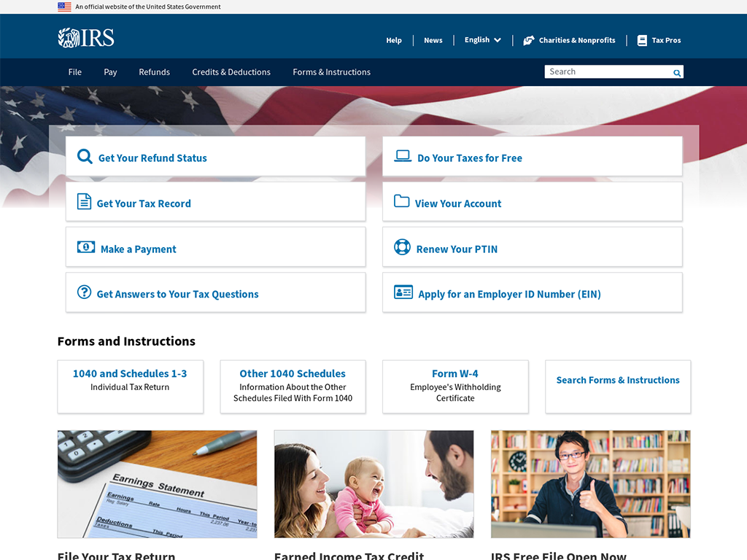Screen dimensions: 747x560
Task: Open the File menu
Action: (x=75, y=72)
